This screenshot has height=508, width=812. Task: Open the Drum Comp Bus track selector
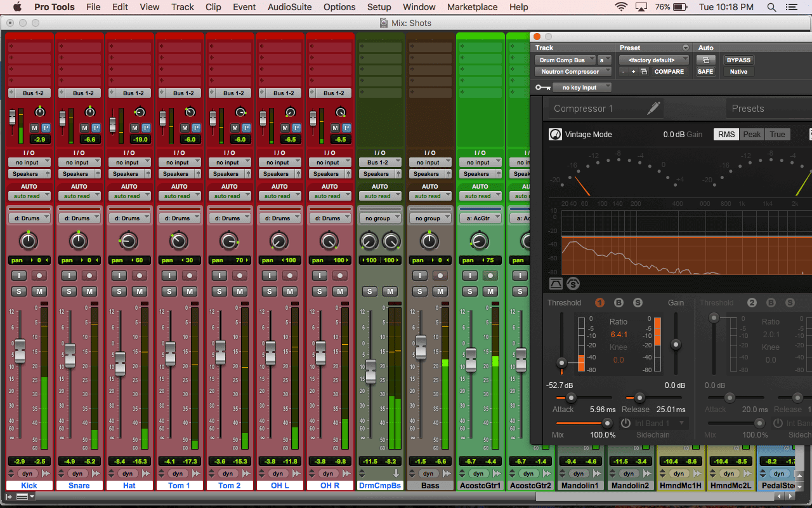565,60
